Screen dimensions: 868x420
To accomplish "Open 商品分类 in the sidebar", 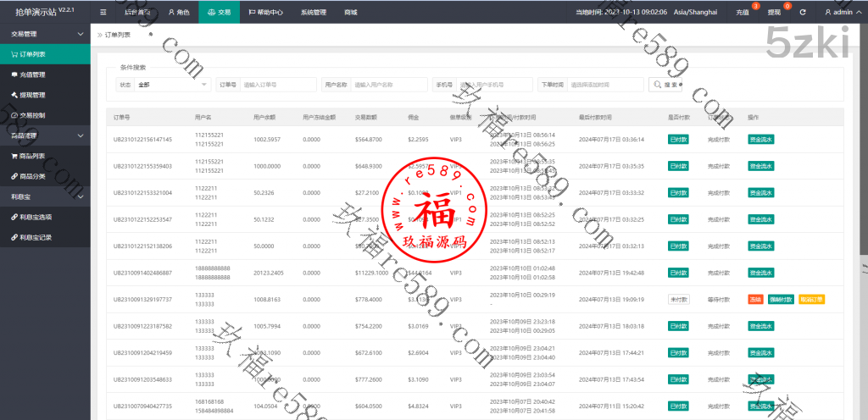I will [x=32, y=176].
